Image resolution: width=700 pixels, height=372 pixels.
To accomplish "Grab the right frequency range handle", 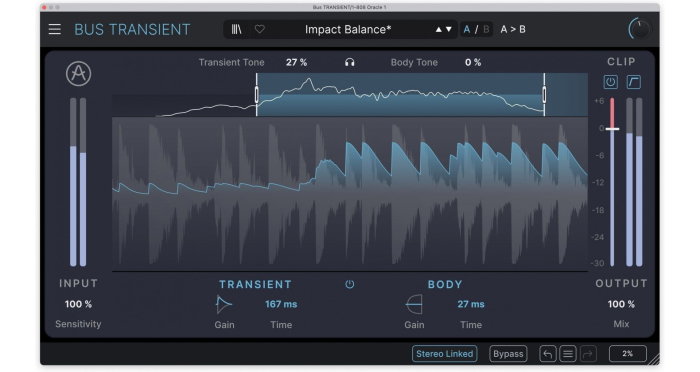I will pyautogui.click(x=544, y=95).
